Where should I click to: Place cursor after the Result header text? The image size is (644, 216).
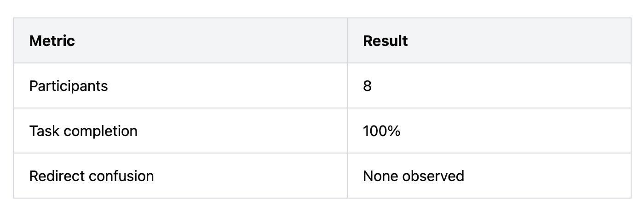tap(408, 41)
